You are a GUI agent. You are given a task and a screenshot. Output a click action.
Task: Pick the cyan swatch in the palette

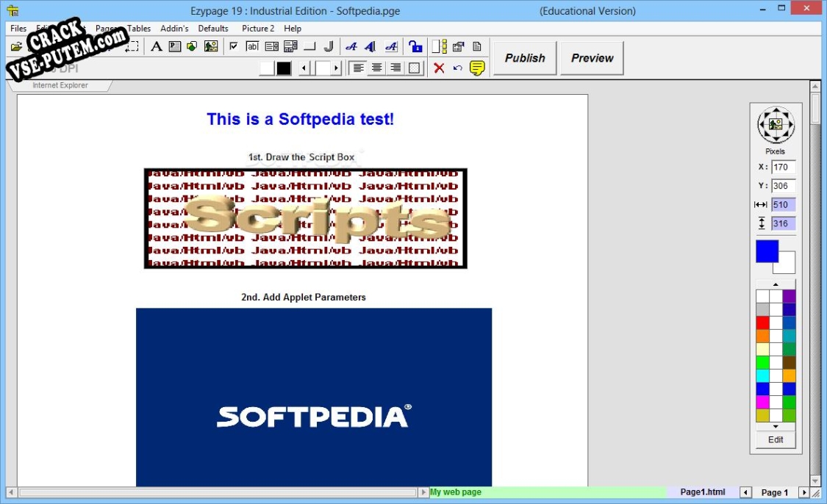(762, 375)
